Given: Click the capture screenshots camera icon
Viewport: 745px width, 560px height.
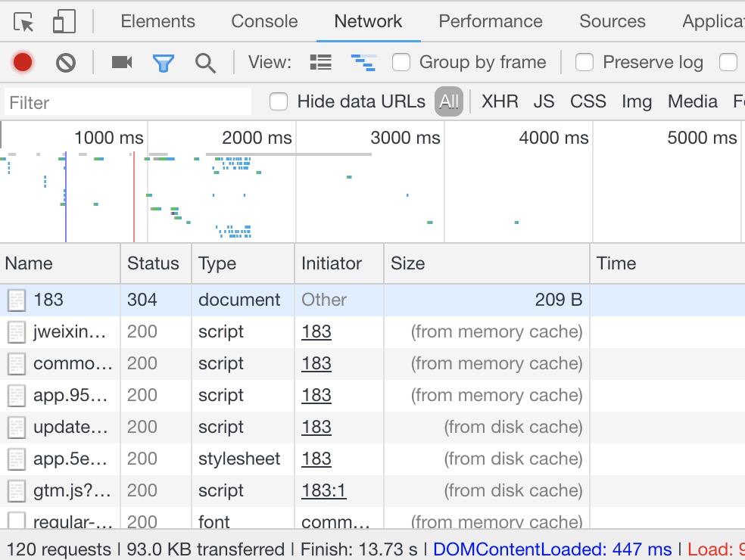Looking at the screenshot, I should point(121,62).
